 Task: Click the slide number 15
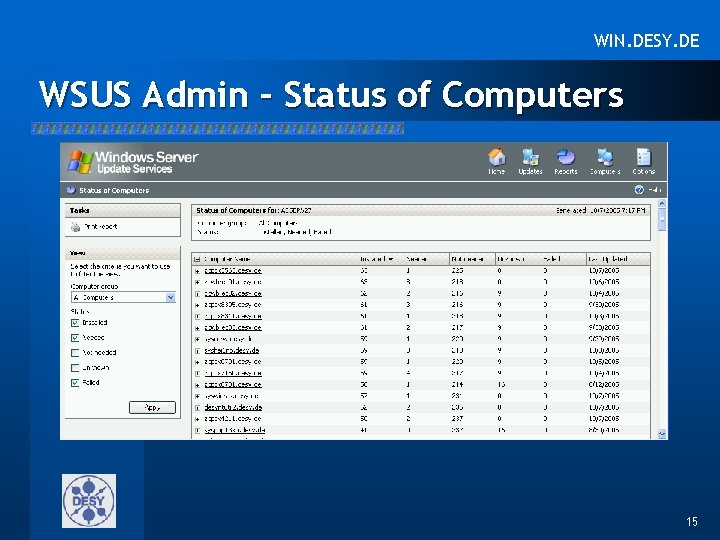tap(692, 521)
